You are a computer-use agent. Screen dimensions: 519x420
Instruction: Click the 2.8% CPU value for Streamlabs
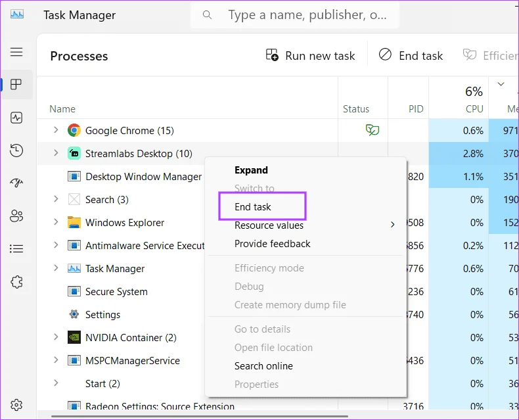[473, 154]
